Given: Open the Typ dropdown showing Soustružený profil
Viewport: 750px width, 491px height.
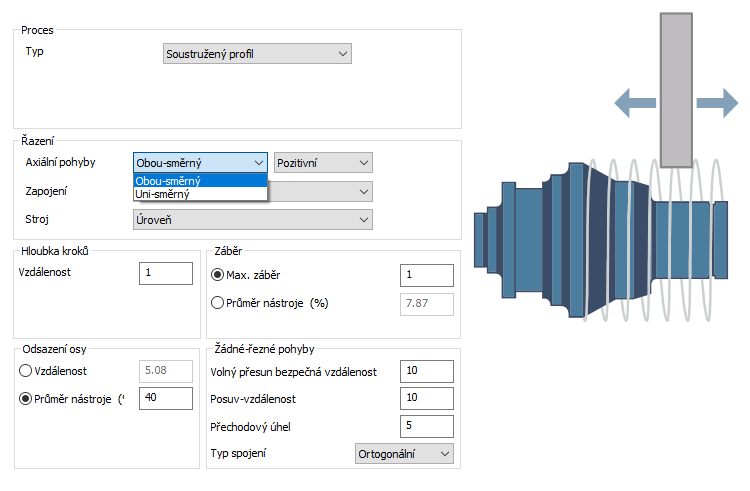Looking at the screenshot, I should coord(257,54).
